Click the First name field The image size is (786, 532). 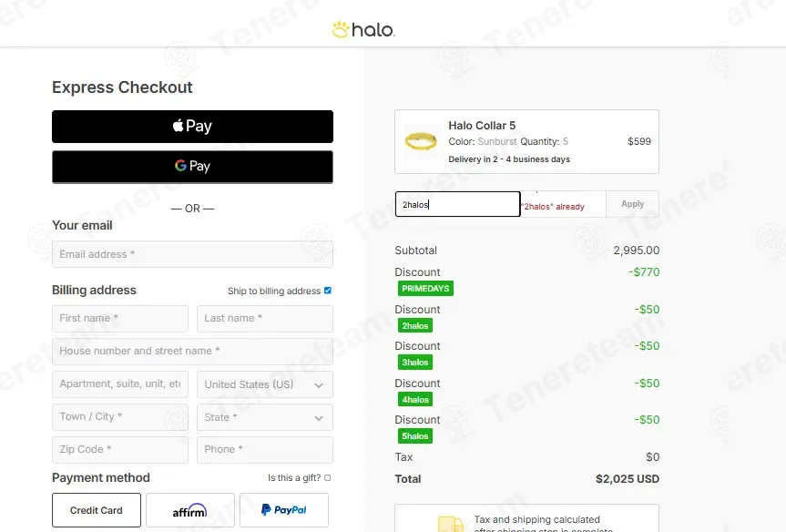point(120,319)
